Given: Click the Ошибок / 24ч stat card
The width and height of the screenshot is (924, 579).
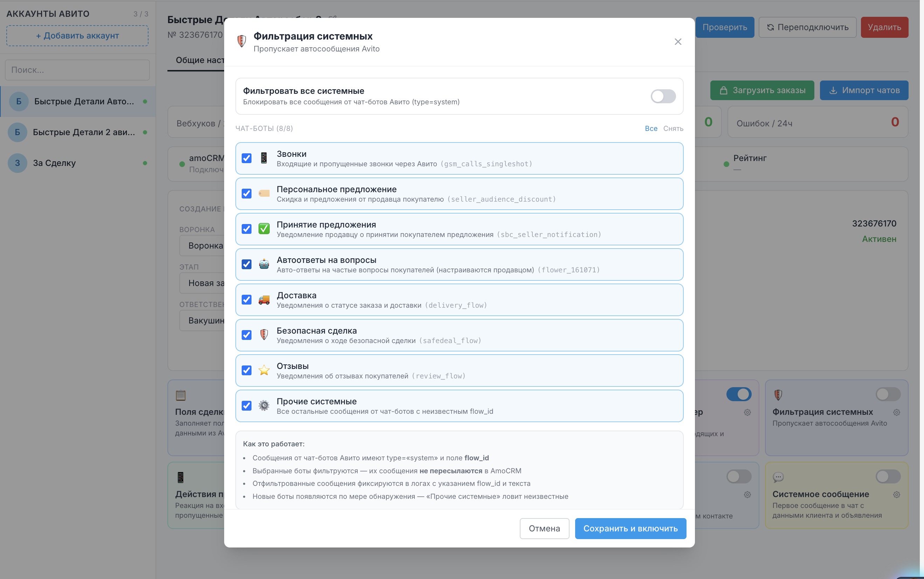Looking at the screenshot, I should click(818, 122).
